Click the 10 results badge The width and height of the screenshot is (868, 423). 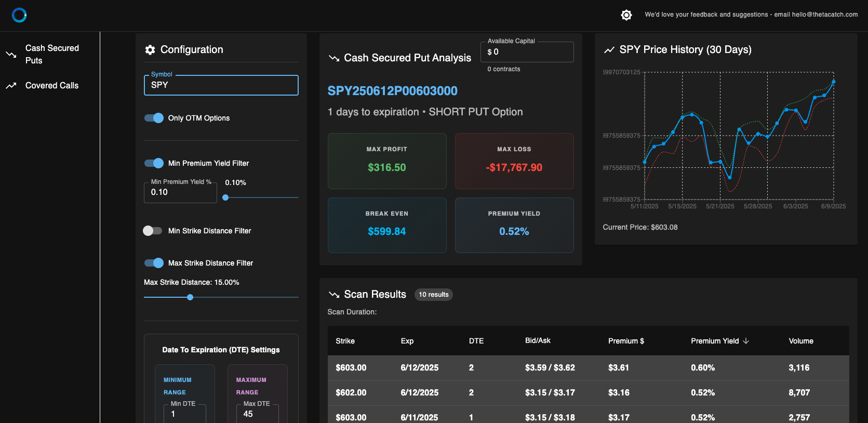pyautogui.click(x=434, y=295)
